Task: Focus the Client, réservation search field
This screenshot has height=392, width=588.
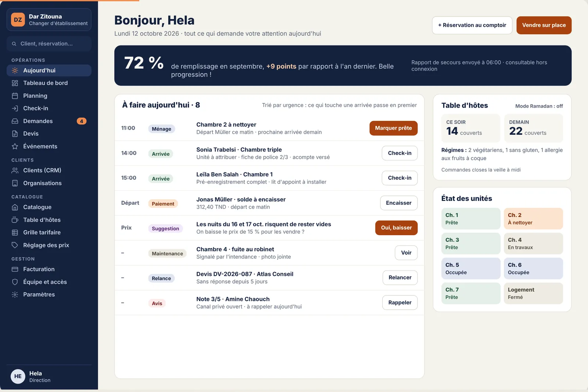Action: pyautogui.click(x=49, y=44)
